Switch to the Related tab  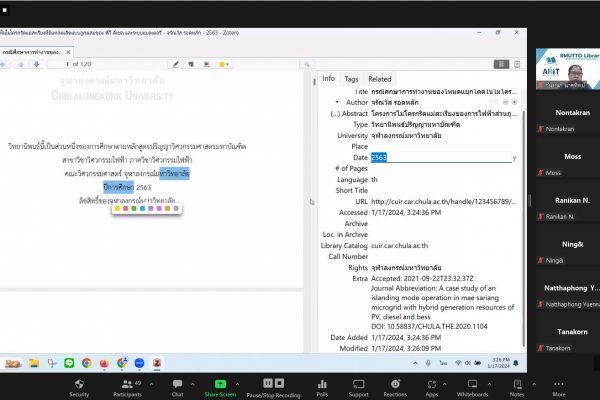pyautogui.click(x=380, y=79)
